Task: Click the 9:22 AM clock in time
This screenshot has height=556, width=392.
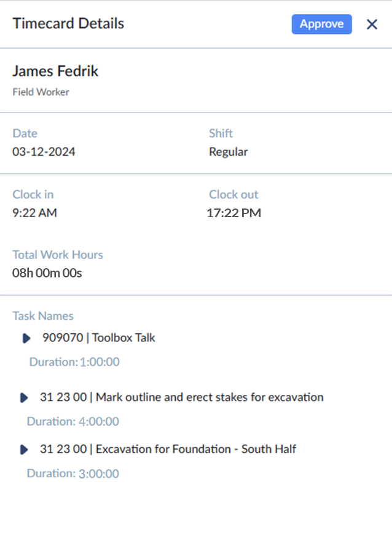Action: (34, 213)
